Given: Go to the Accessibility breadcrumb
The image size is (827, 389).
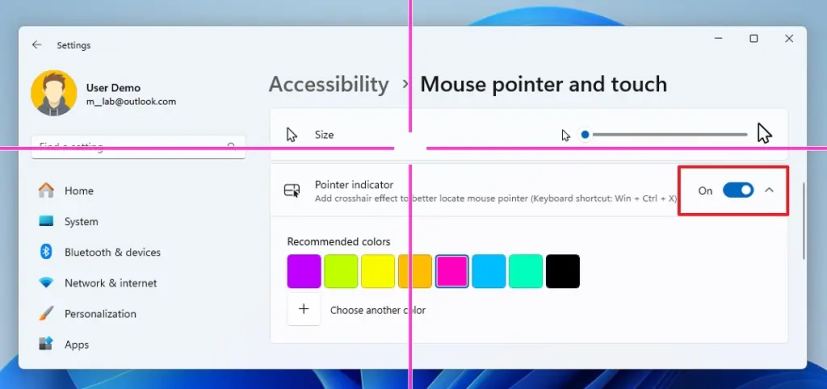Looking at the screenshot, I should (329, 84).
